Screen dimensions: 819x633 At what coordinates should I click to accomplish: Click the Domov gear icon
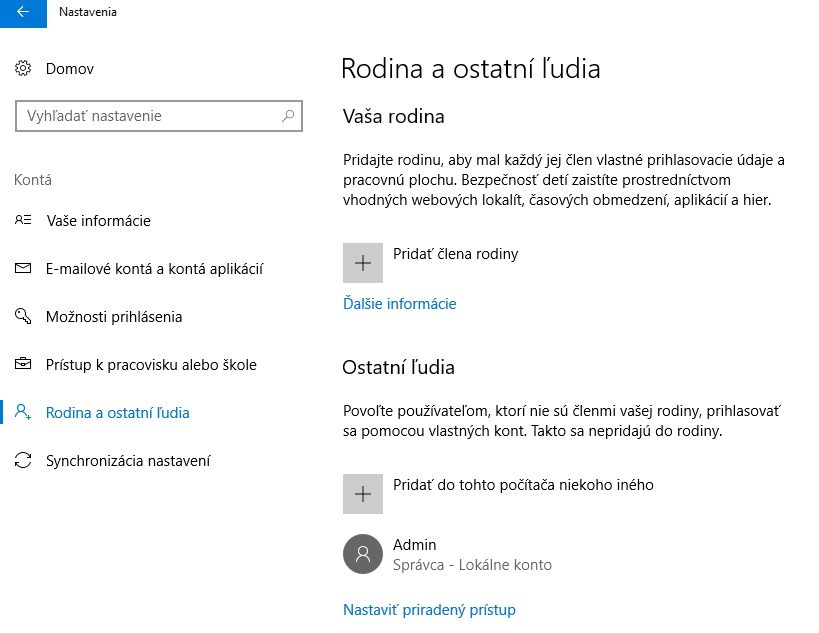23,69
